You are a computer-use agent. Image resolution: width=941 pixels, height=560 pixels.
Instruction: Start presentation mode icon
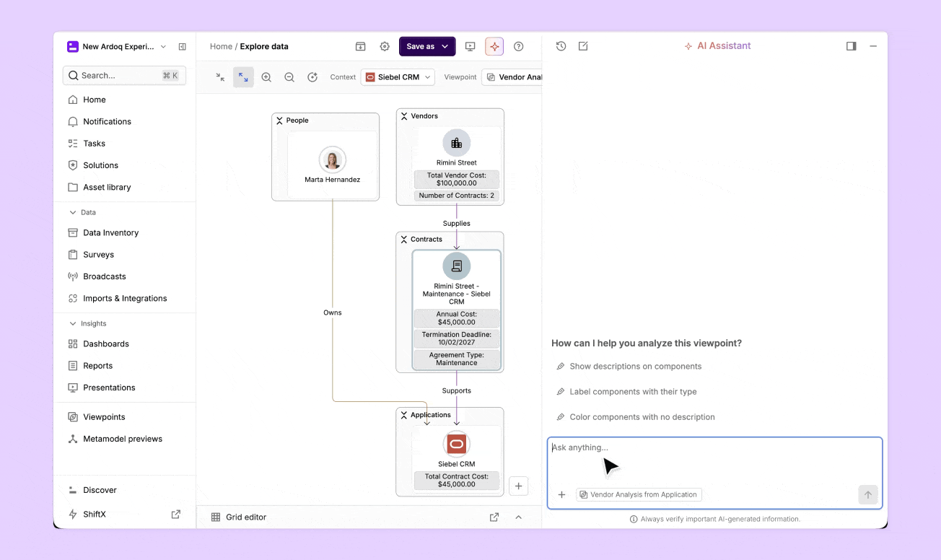coord(470,46)
